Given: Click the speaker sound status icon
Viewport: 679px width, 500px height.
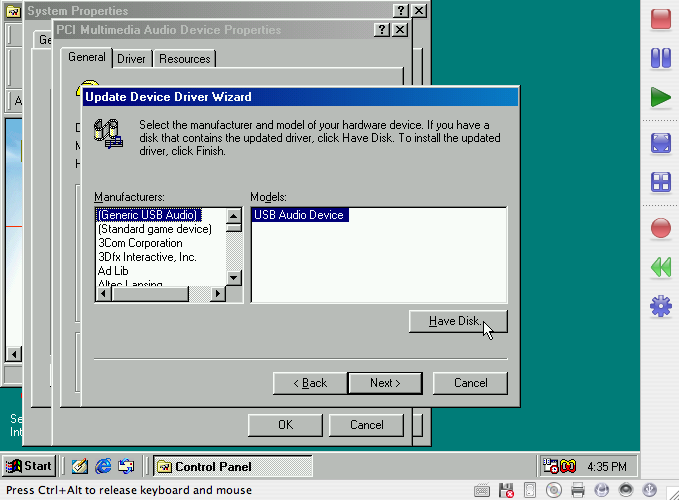Looking at the screenshot, I should coord(626,490).
